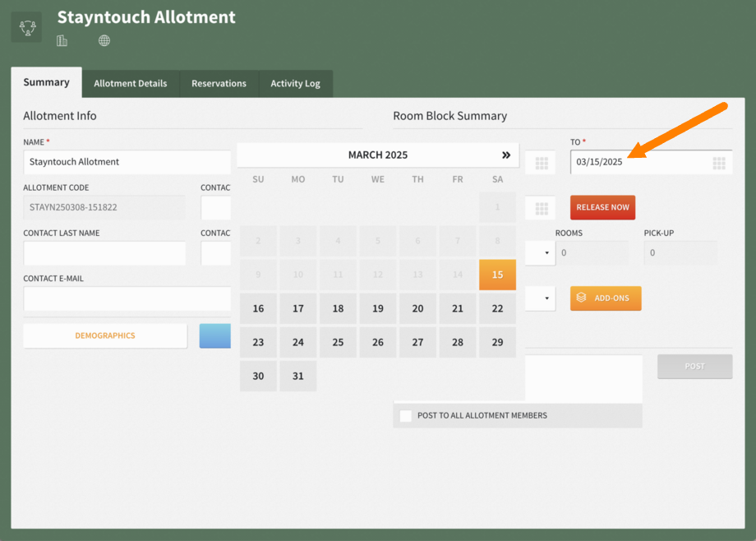Viewport: 756px width, 541px height.
Task: Select March 16 in the calendar
Action: 258,308
